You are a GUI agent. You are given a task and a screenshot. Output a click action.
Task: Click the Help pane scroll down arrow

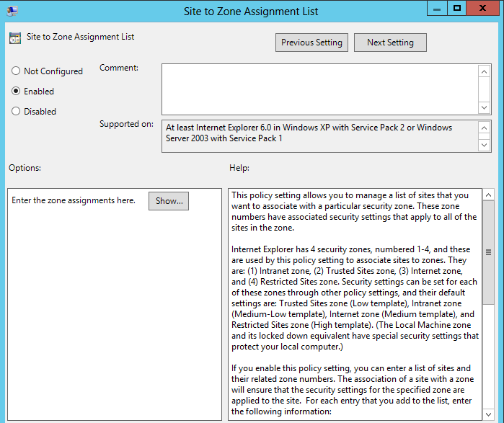coord(488,414)
